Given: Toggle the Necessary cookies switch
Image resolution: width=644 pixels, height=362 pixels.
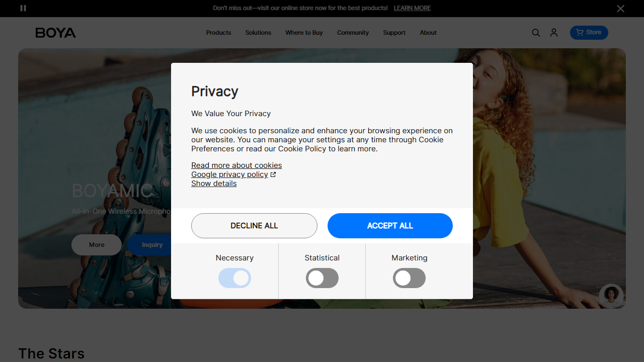Looking at the screenshot, I should (234, 278).
